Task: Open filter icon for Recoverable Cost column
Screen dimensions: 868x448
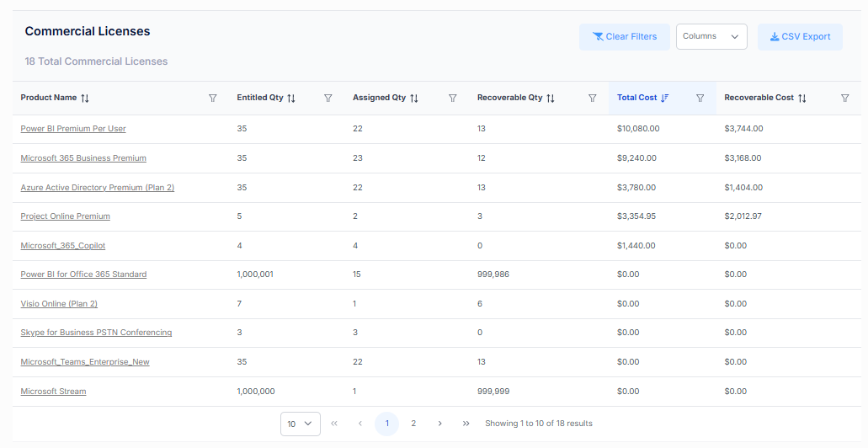Action: coord(845,99)
